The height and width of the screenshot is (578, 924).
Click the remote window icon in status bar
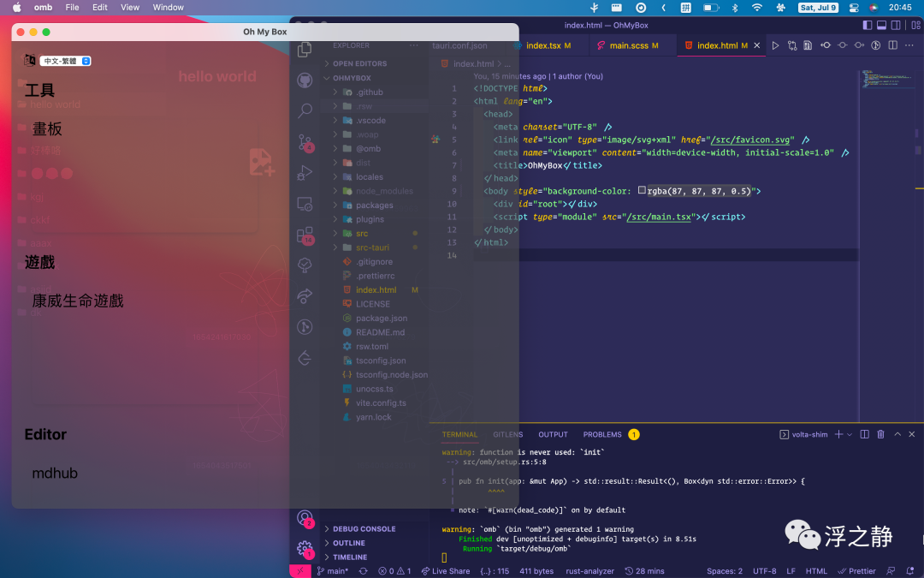(x=300, y=571)
